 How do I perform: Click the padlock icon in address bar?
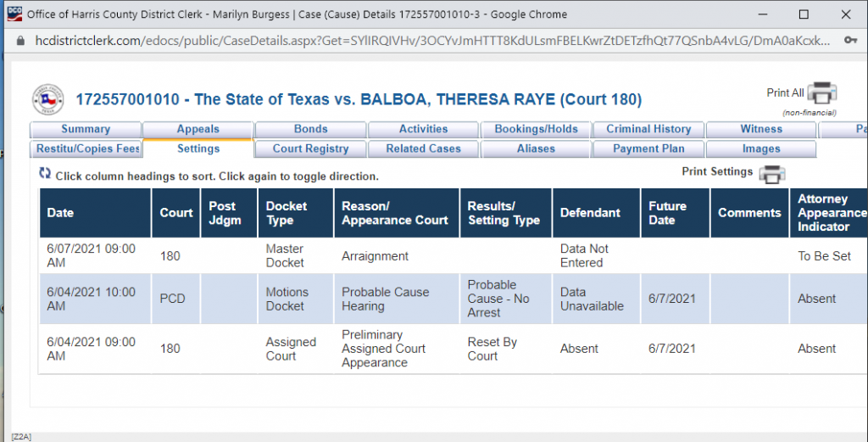[21, 41]
